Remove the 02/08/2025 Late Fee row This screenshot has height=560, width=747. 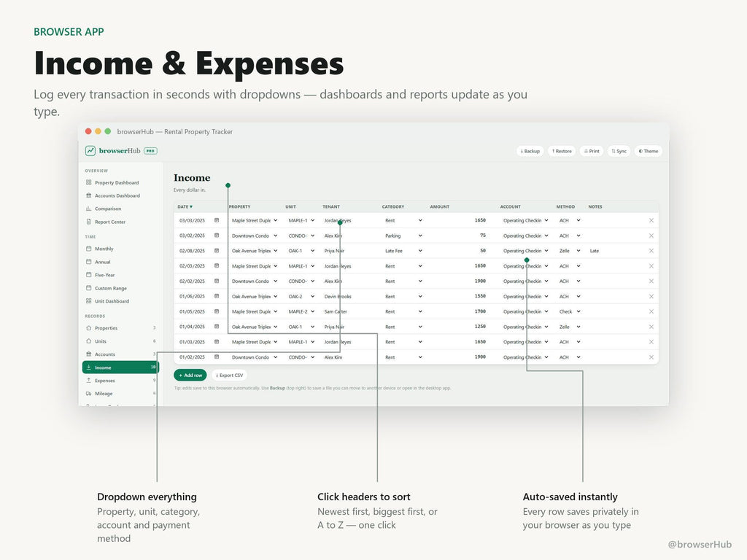(x=651, y=251)
